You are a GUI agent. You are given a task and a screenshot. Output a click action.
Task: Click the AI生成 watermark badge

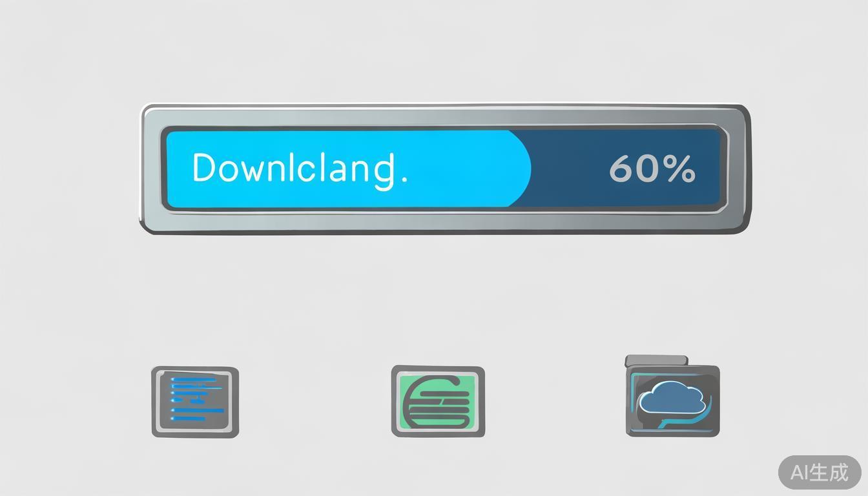click(820, 472)
